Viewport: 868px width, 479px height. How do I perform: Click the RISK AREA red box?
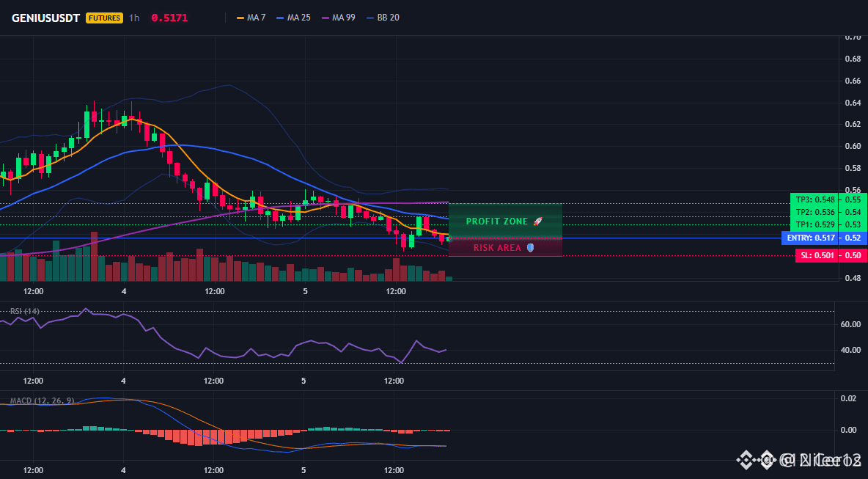(x=505, y=247)
